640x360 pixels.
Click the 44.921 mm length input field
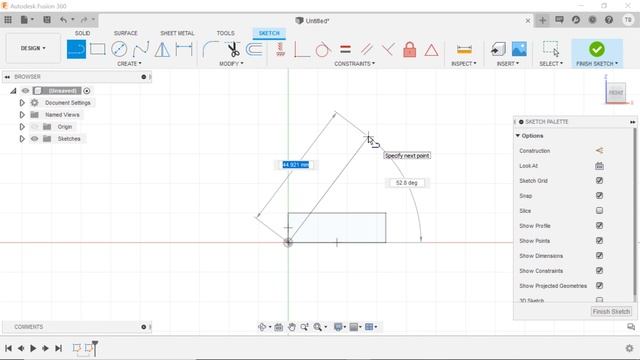[296, 164]
